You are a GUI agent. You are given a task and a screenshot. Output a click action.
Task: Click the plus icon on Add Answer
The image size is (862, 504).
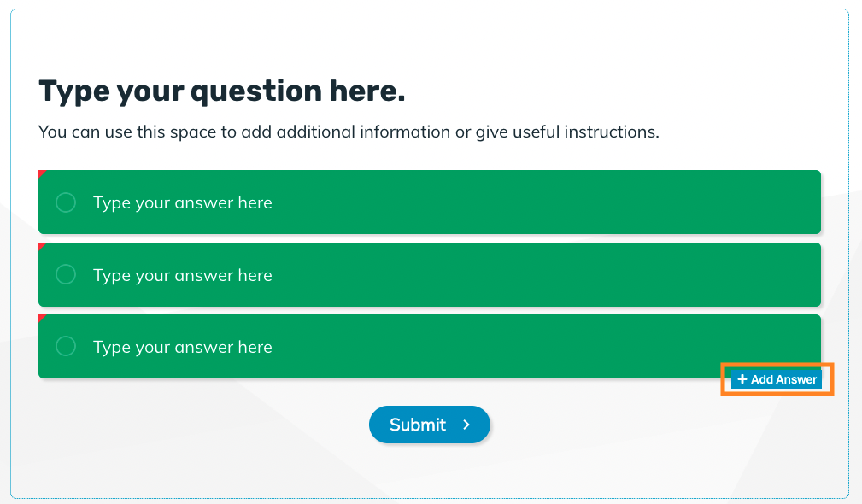[742, 379]
